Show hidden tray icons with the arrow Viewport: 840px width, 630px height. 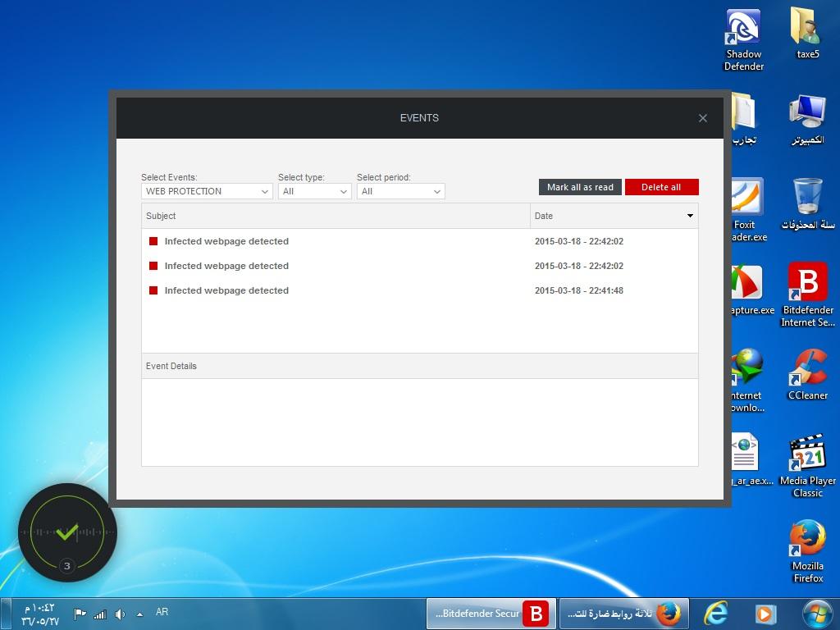pyautogui.click(x=139, y=614)
